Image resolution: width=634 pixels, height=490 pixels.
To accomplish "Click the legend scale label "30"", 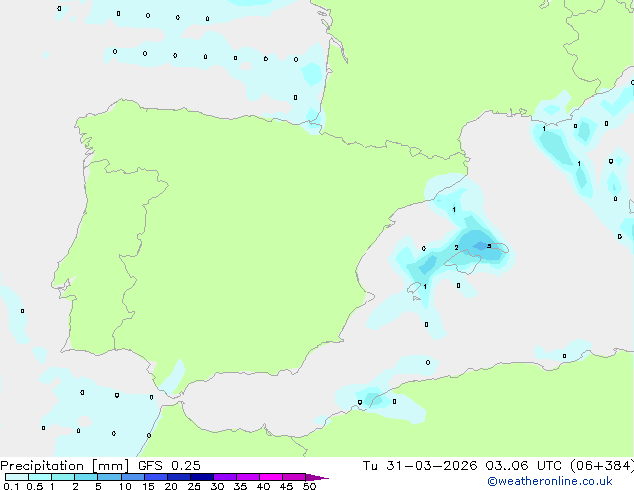I will [x=217, y=486].
